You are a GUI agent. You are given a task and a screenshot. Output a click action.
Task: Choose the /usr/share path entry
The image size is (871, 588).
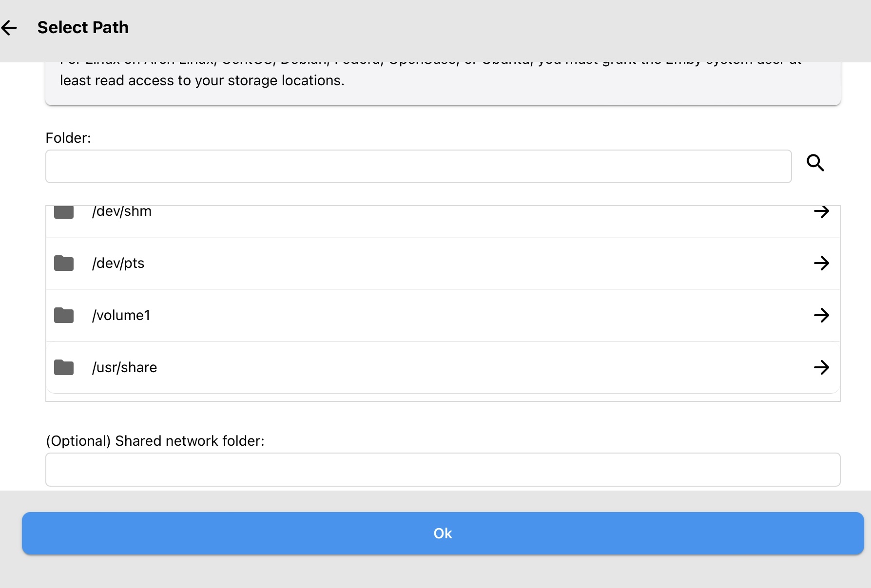click(x=125, y=368)
